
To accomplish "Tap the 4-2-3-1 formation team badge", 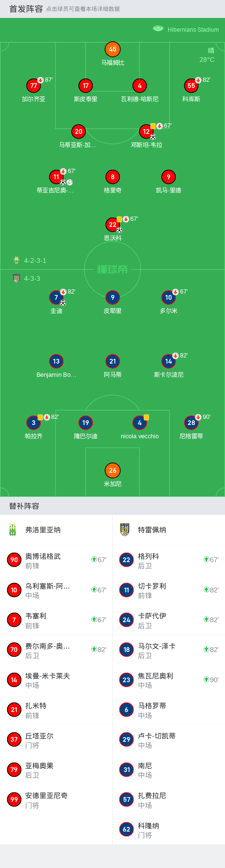I will pyautogui.click(x=17, y=260).
